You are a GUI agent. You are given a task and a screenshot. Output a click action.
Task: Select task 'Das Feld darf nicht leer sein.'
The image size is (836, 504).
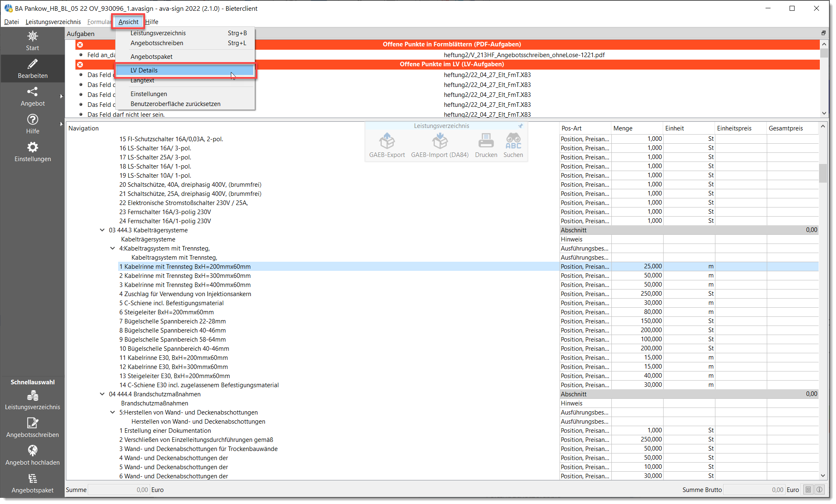pyautogui.click(x=126, y=115)
